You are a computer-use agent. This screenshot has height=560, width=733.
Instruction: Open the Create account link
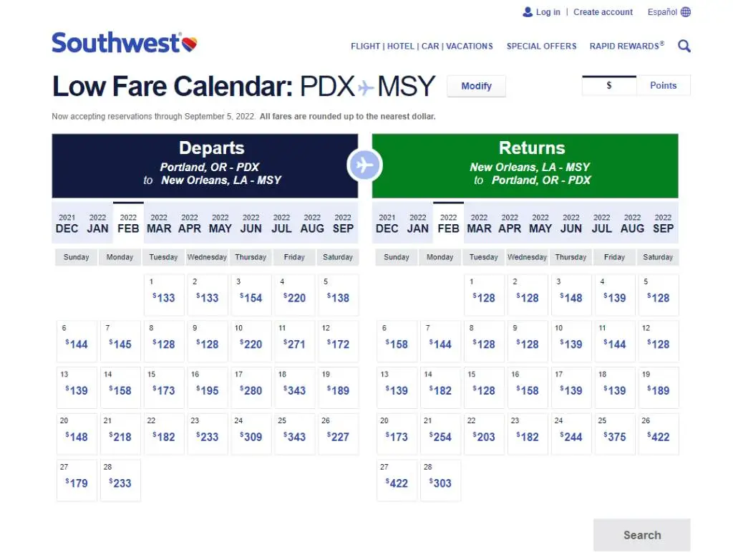click(603, 11)
